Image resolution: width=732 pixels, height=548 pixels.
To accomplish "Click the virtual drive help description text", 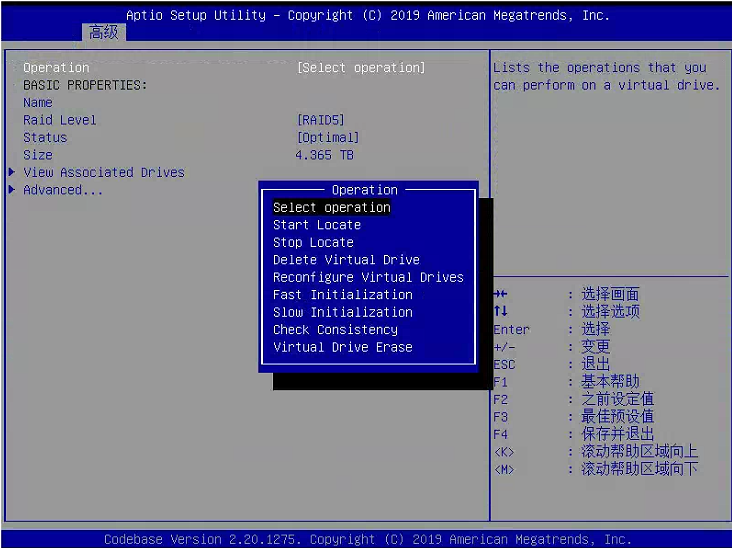I will 606,77.
